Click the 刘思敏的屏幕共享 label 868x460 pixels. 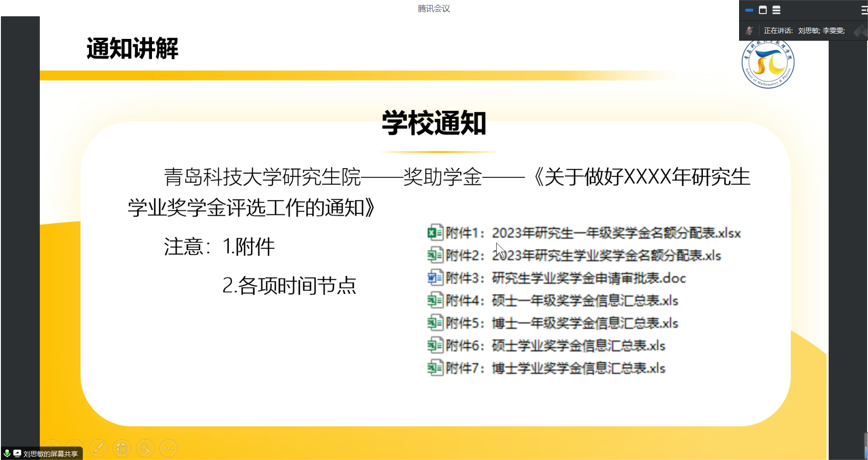(x=50, y=454)
